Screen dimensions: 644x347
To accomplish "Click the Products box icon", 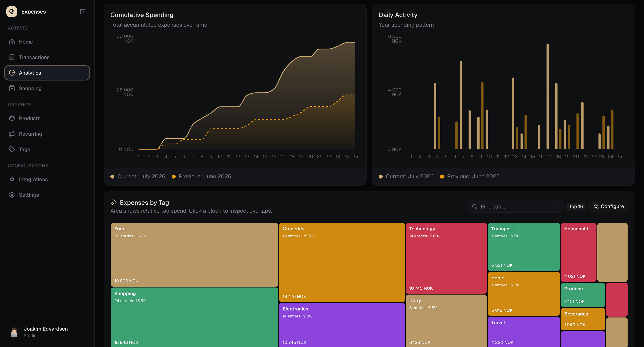I will (12, 118).
